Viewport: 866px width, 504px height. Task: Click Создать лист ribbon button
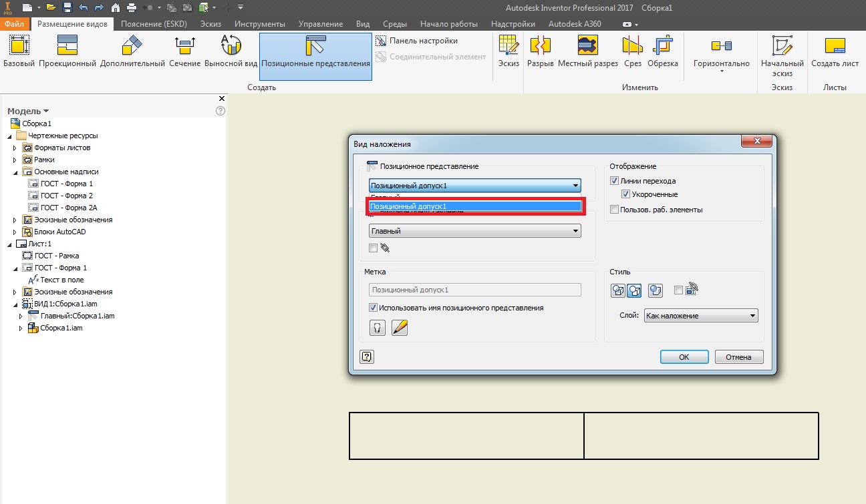pos(835,52)
